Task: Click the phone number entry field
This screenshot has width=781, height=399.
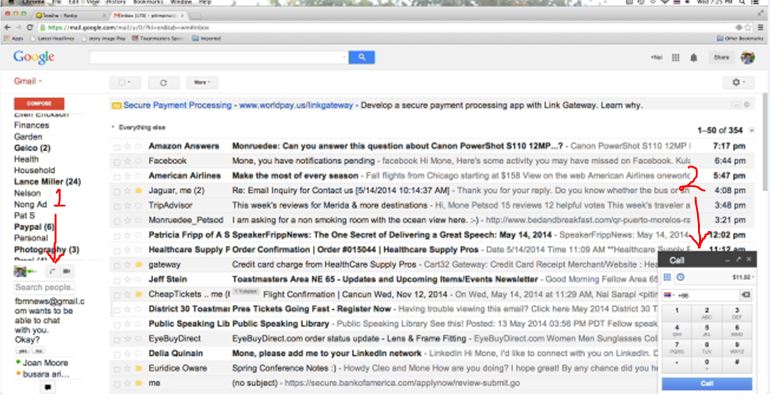Action: click(707, 295)
